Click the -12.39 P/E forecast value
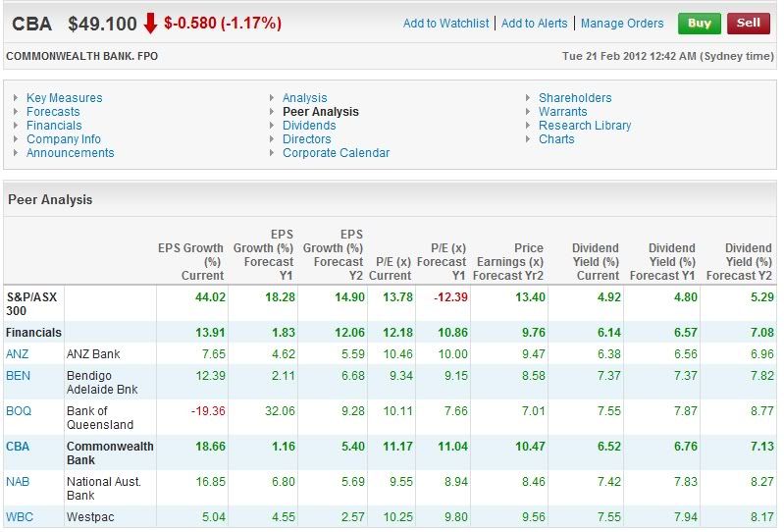Image resolution: width=784 pixels, height=532 pixels. pos(450,297)
